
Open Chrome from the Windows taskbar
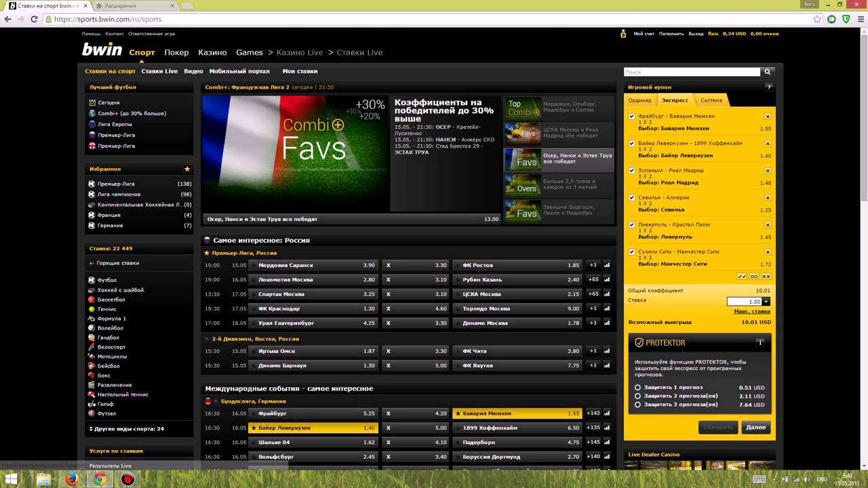[x=100, y=480]
